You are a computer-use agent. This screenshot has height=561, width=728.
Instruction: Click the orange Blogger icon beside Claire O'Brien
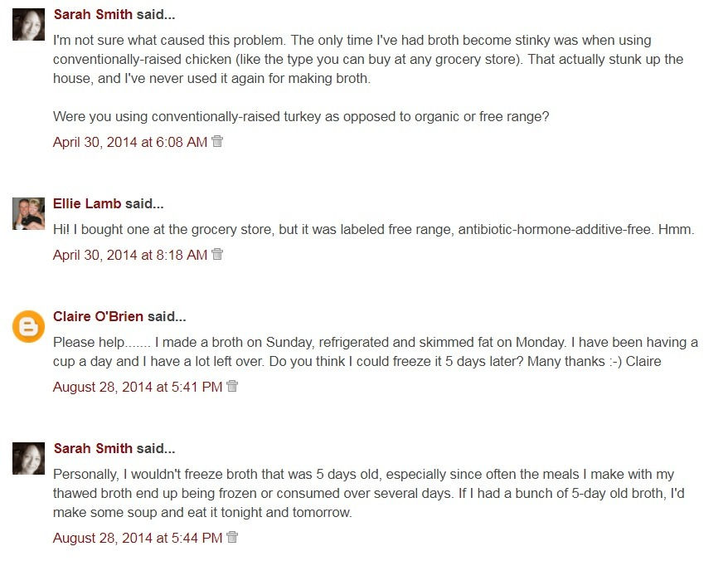coord(28,326)
